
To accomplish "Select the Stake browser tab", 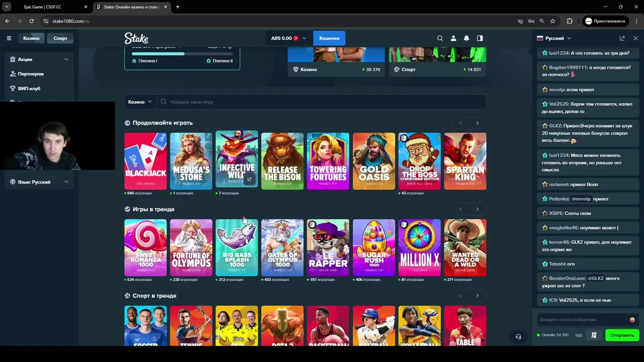I will 132,7.
